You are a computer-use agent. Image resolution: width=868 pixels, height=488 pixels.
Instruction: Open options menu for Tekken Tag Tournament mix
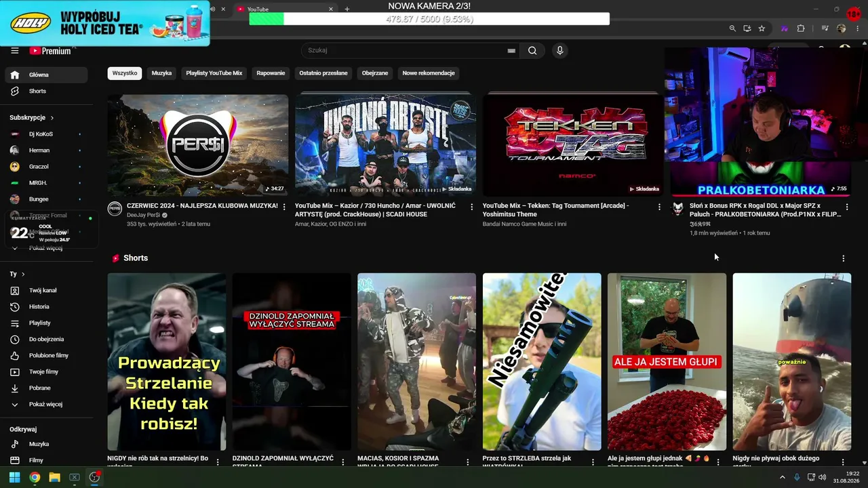point(659,207)
